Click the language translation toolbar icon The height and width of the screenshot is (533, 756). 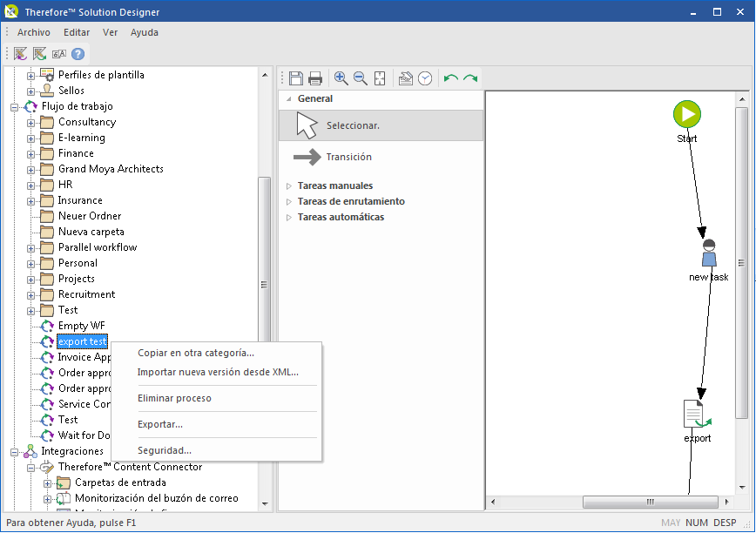(x=59, y=54)
